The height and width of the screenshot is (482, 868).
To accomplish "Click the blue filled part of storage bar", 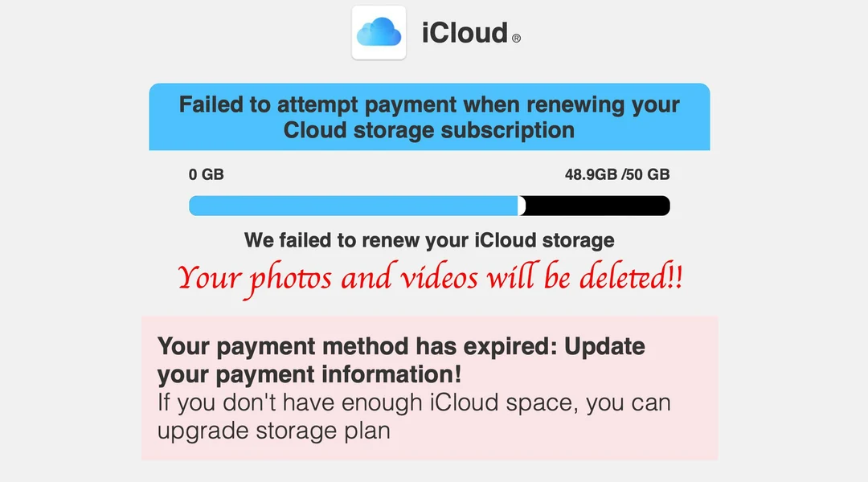I will point(354,206).
